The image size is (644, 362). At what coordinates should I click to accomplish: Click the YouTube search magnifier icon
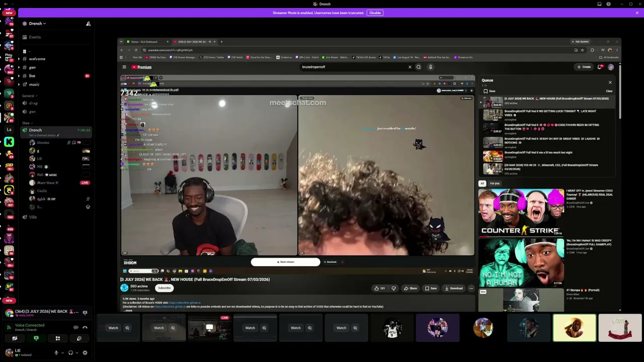(x=419, y=67)
